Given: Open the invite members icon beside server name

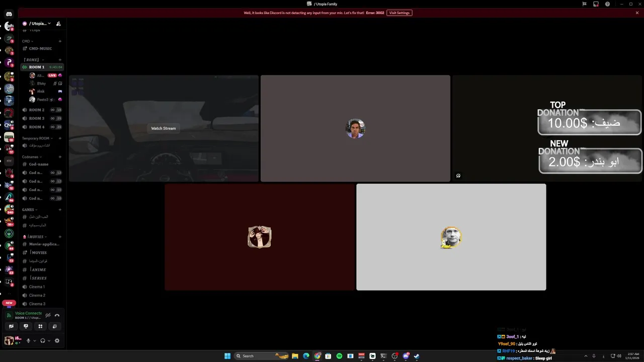Looking at the screenshot, I should (58, 24).
